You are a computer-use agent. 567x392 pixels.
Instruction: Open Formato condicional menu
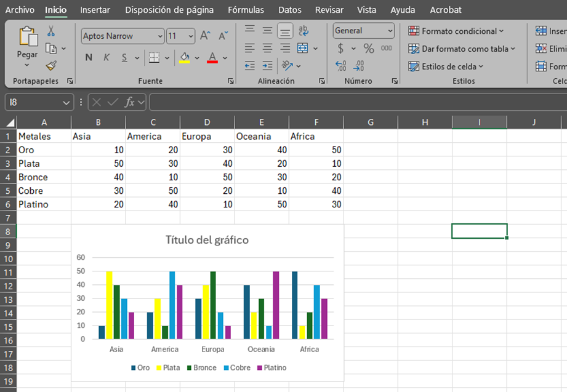click(x=456, y=31)
